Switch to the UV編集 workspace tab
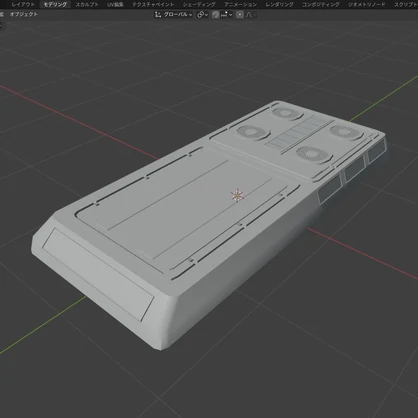This screenshot has width=418, height=418. coord(115,5)
